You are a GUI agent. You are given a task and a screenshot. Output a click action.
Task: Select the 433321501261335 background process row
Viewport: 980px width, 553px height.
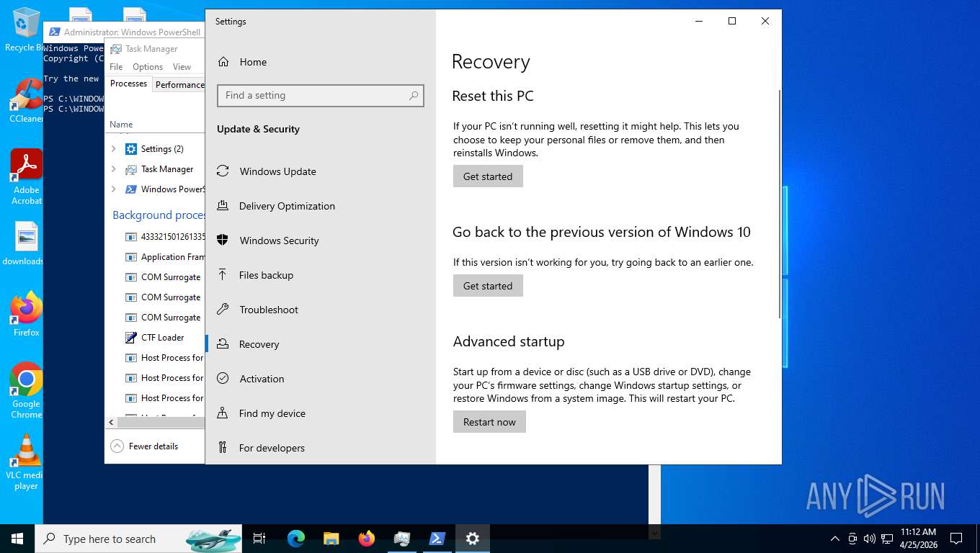click(x=155, y=237)
